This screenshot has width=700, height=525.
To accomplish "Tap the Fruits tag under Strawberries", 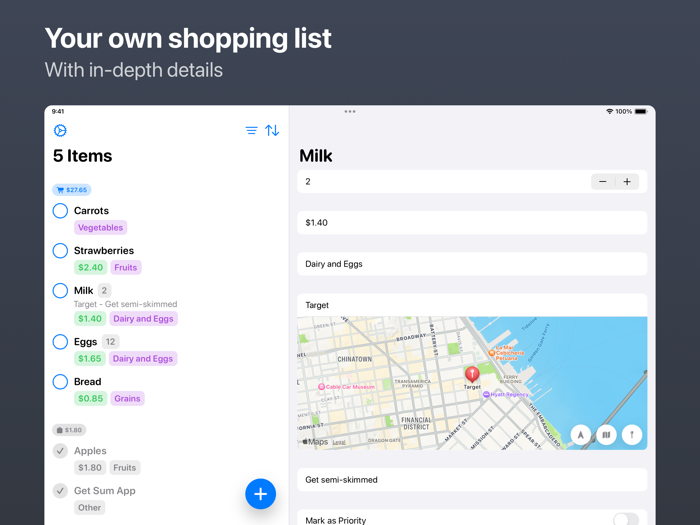I will coord(126,267).
